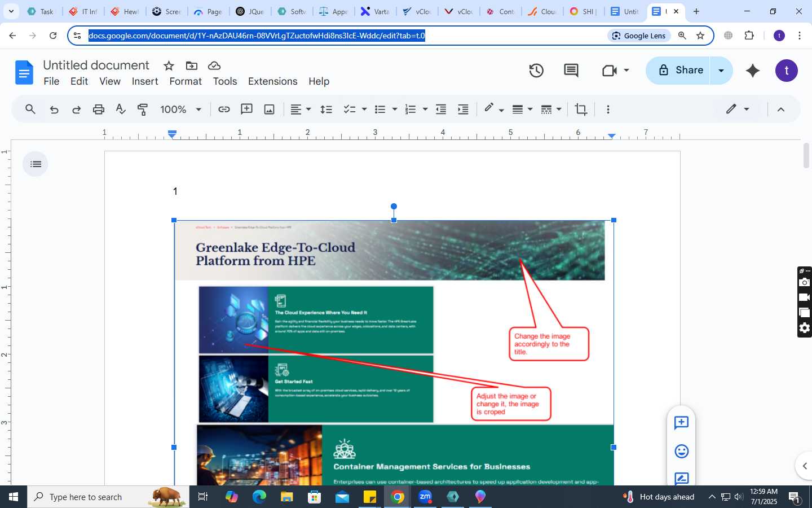Click the taskbar search box

(108, 497)
